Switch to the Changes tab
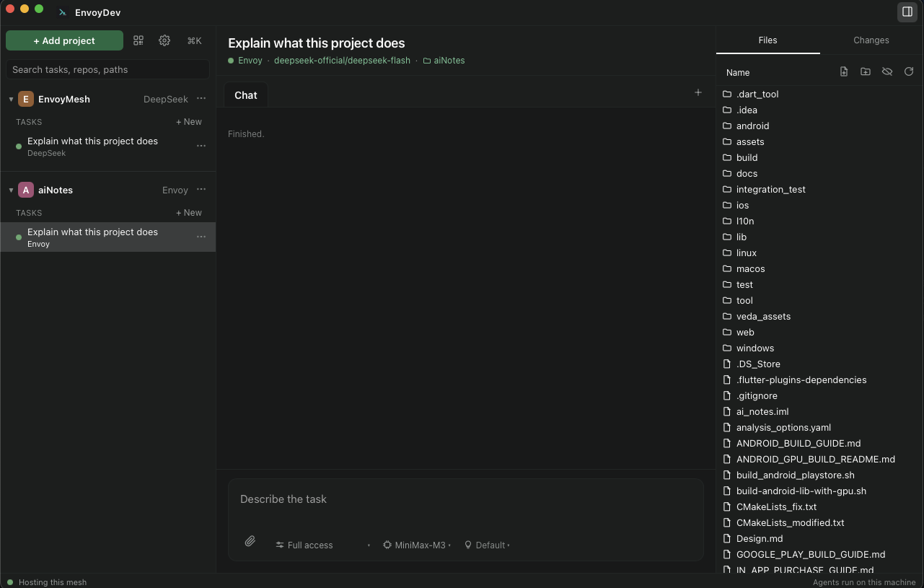Screen dimensions: 924x588 click(871, 40)
